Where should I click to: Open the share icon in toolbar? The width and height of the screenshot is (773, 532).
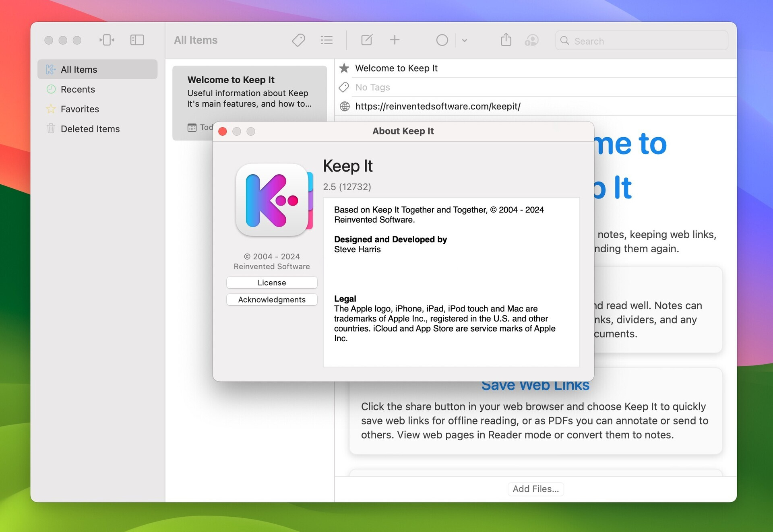506,39
